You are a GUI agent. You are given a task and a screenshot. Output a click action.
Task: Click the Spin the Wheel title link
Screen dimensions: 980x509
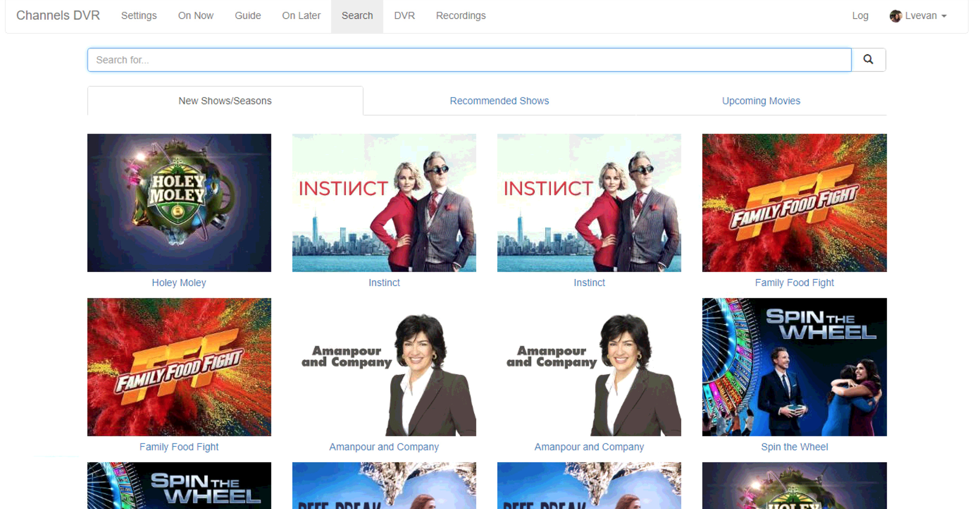(794, 447)
